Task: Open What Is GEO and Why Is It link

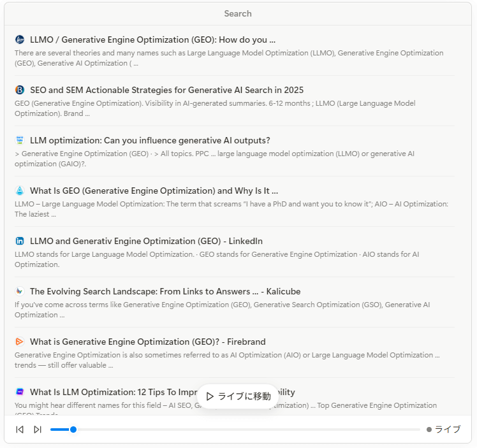Action: click(154, 191)
